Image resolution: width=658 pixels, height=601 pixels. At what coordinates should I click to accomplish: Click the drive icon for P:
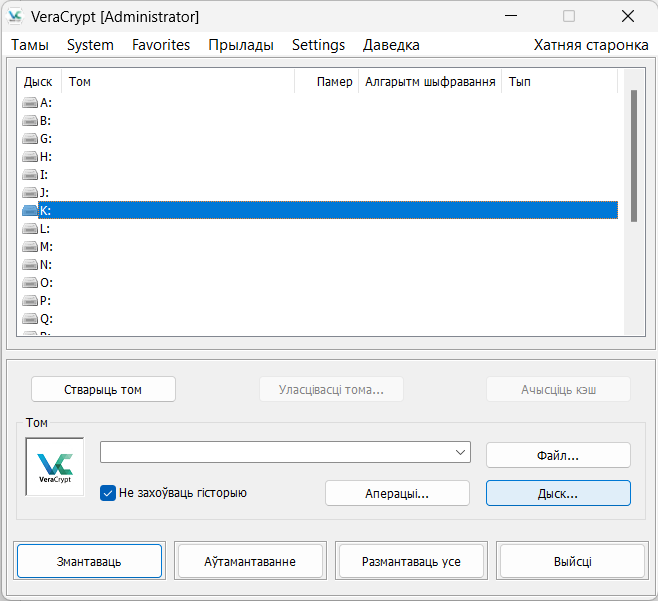point(30,300)
